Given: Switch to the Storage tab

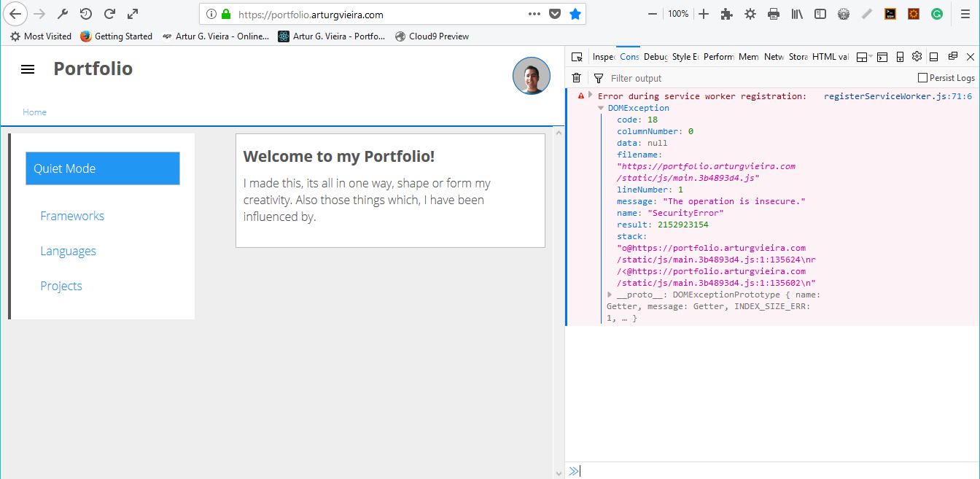Looking at the screenshot, I should pyautogui.click(x=798, y=57).
